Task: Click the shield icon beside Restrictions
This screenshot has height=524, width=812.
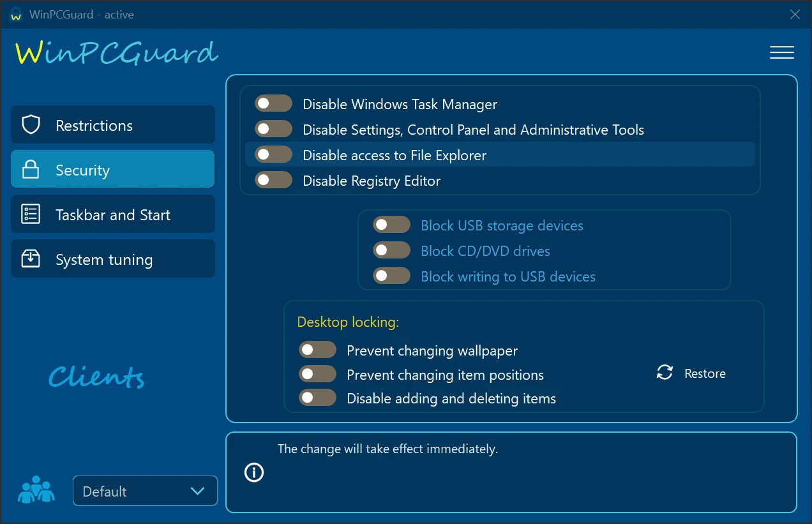Action: [31, 124]
